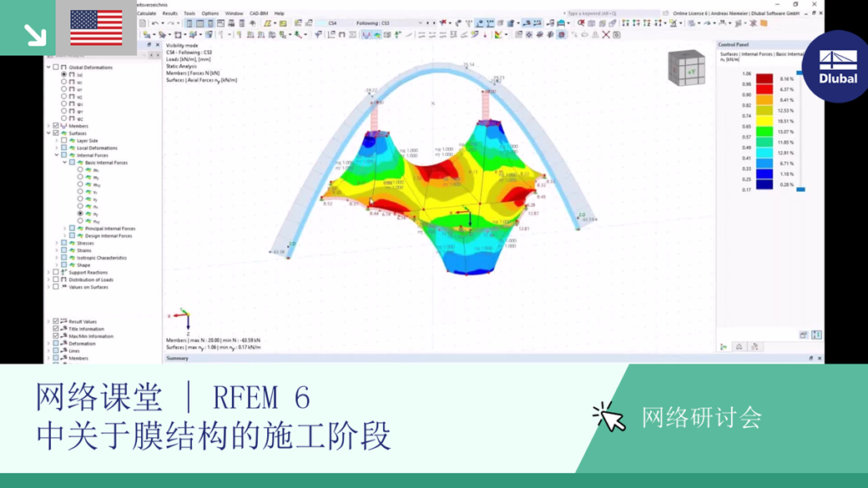
Task: Open the CAD-BIM menu in the menu bar
Action: [259, 13]
